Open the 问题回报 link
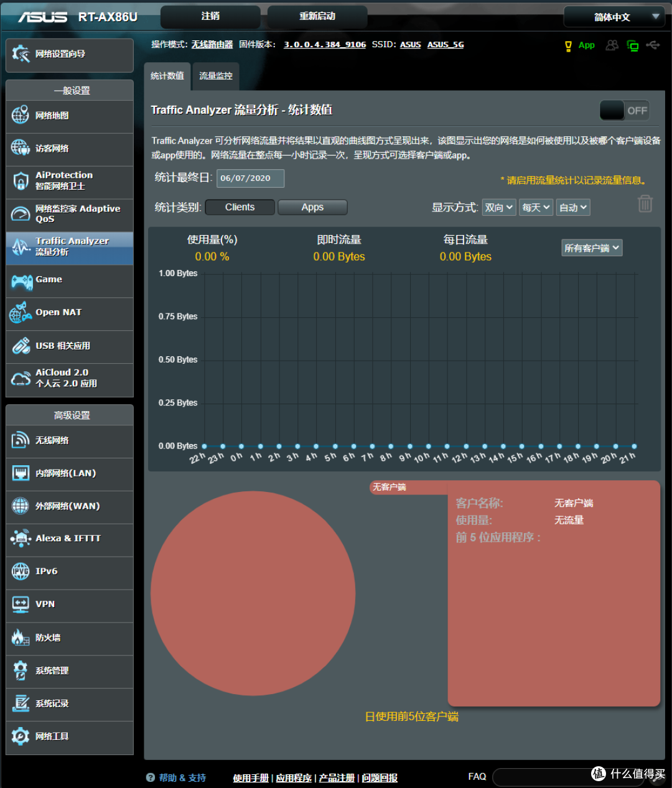This screenshot has width=672, height=788. 380,778
